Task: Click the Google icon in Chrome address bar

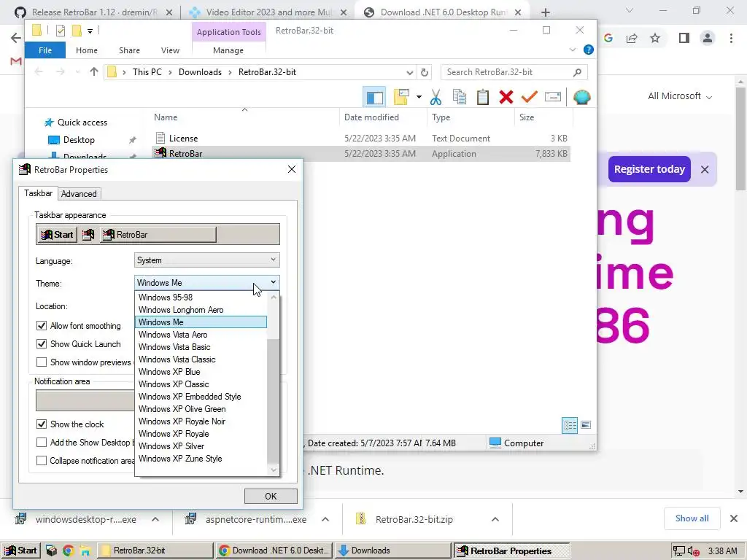Action: pos(608,39)
